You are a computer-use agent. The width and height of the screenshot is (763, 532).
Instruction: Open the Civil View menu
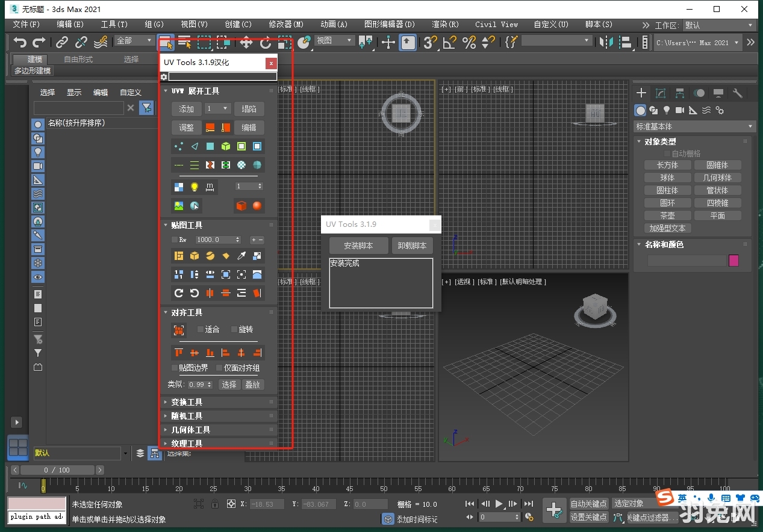496,25
